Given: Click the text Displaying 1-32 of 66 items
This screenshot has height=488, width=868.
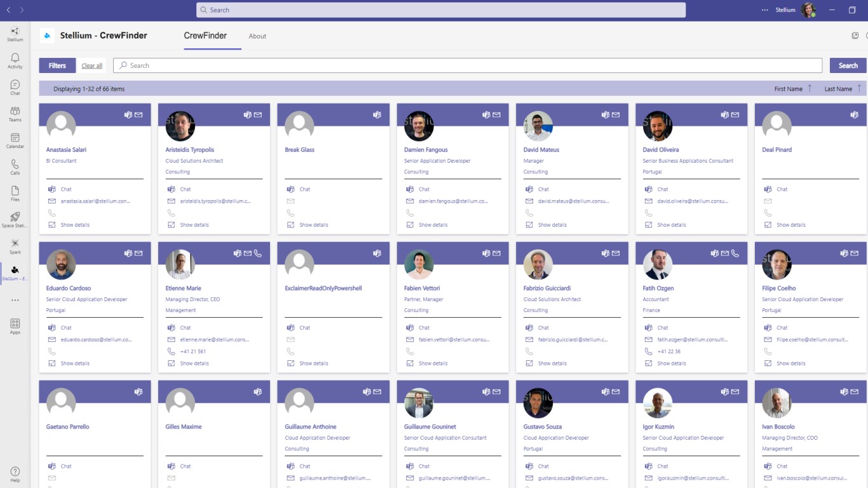Looking at the screenshot, I should (89, 89).
